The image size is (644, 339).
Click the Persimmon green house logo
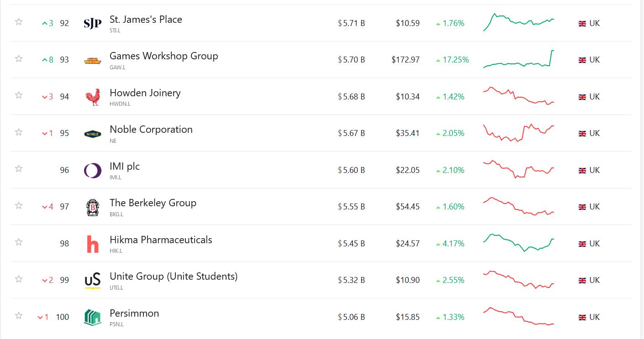point(93,318)
